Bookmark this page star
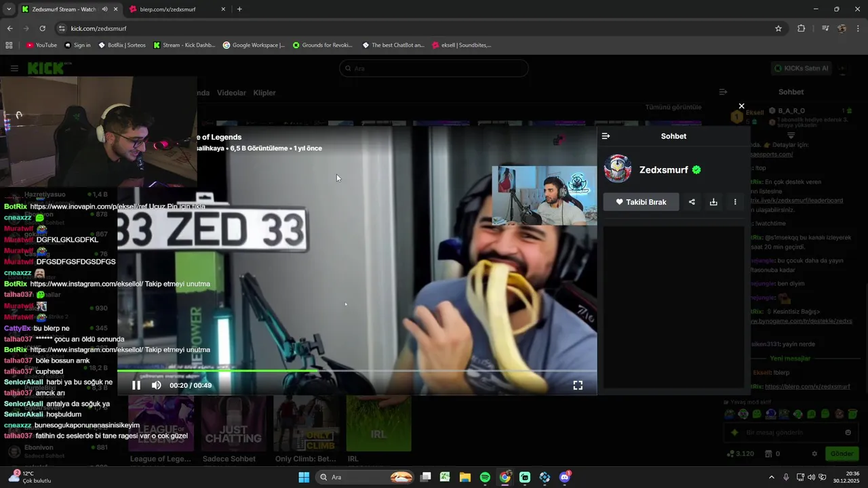Viewport: 868px width, 488px height. click(778, 28)
